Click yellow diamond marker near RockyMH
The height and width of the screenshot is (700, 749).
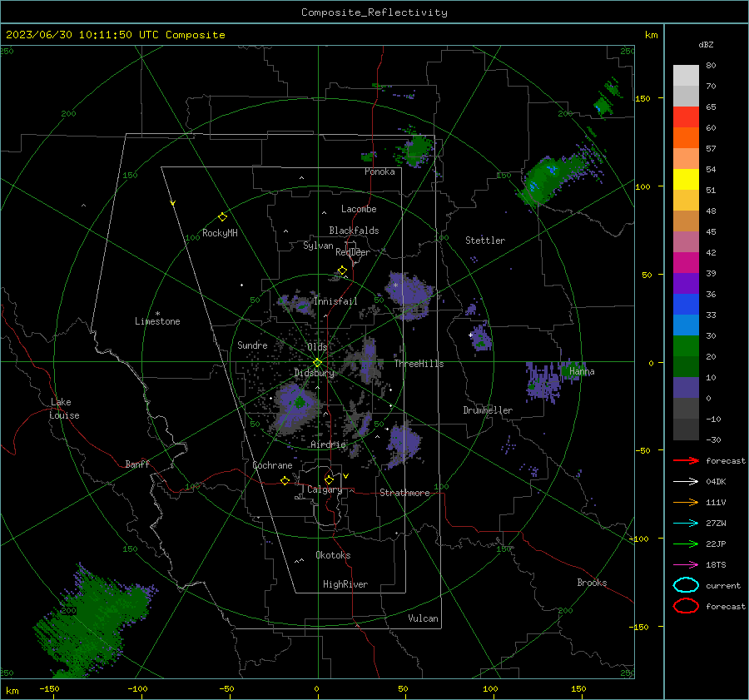tap(222, 217)
